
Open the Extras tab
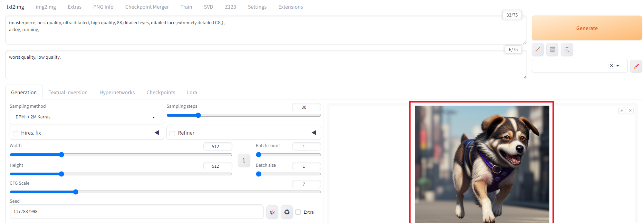click(x=75, y=7)
